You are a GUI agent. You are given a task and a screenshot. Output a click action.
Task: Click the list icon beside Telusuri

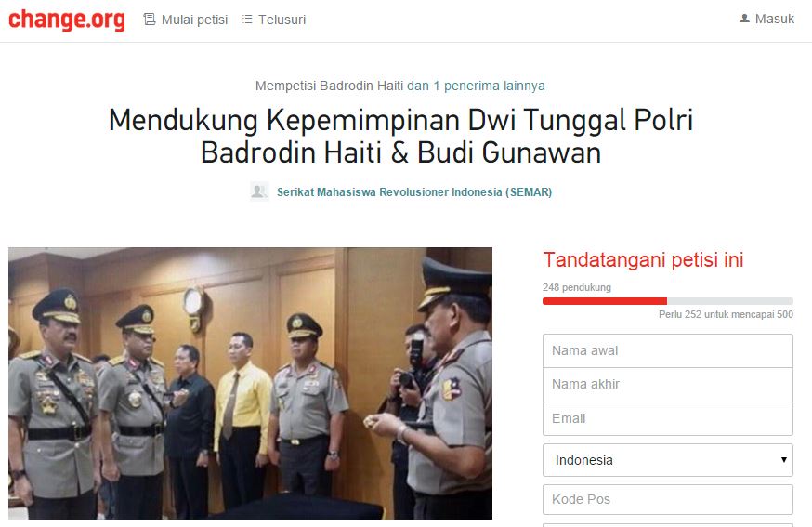click(x=247, y=20)
